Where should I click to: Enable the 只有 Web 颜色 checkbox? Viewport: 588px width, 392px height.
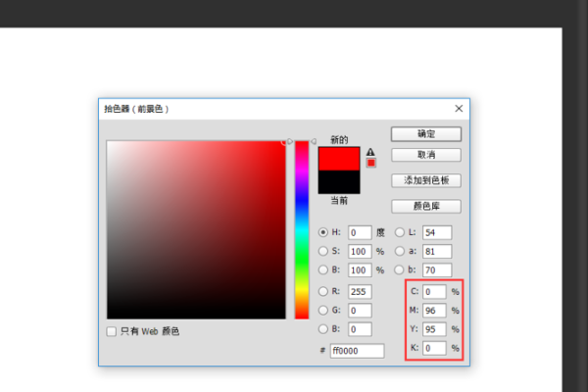[112, 331]
